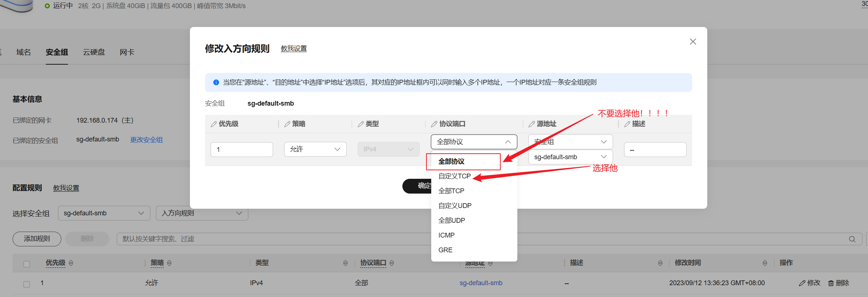Open the 允许 policy dropdown
Viewport: 868px width, 297px height.
point(315,149)
